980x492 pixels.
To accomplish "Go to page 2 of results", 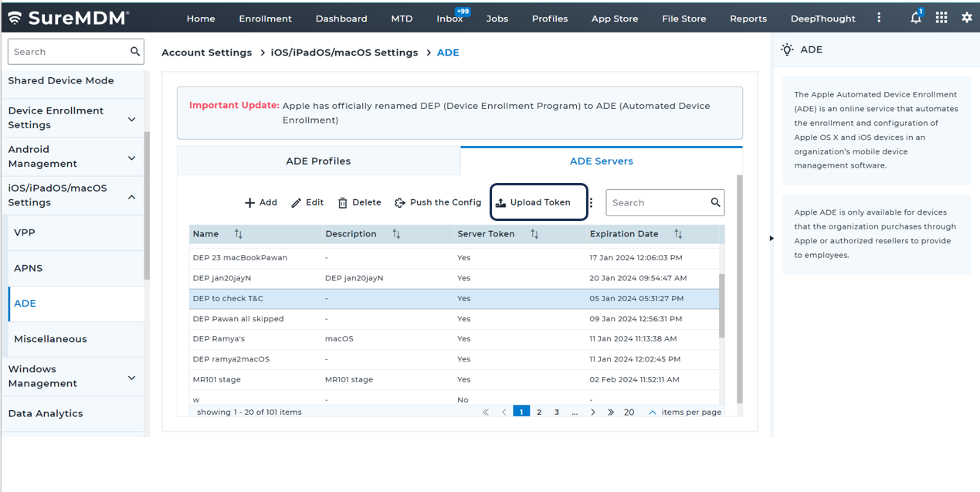I will 539,412.
